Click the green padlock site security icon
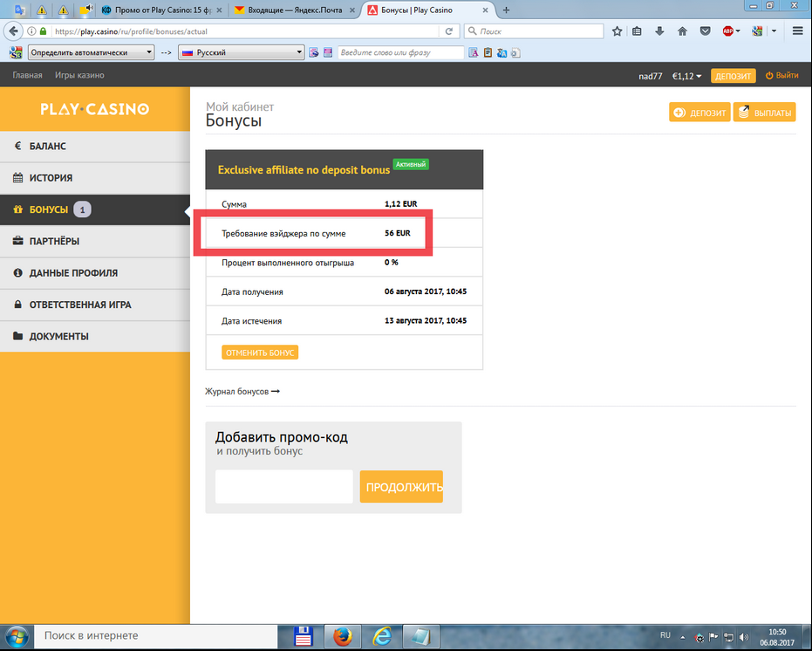 (x=43, y=31)
